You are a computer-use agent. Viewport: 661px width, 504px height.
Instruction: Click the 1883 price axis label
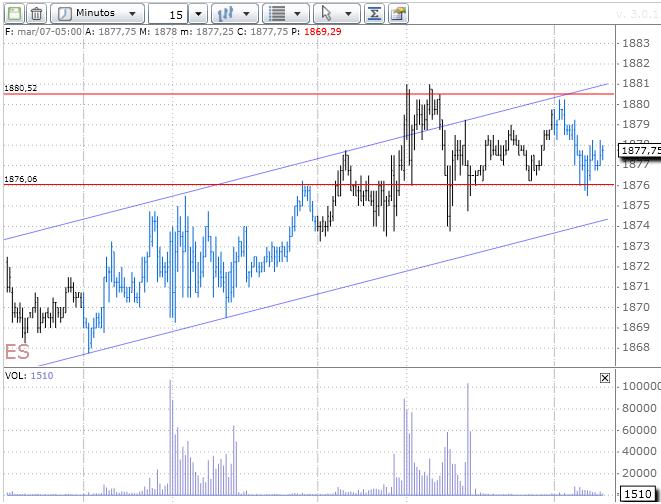point(636,43)
